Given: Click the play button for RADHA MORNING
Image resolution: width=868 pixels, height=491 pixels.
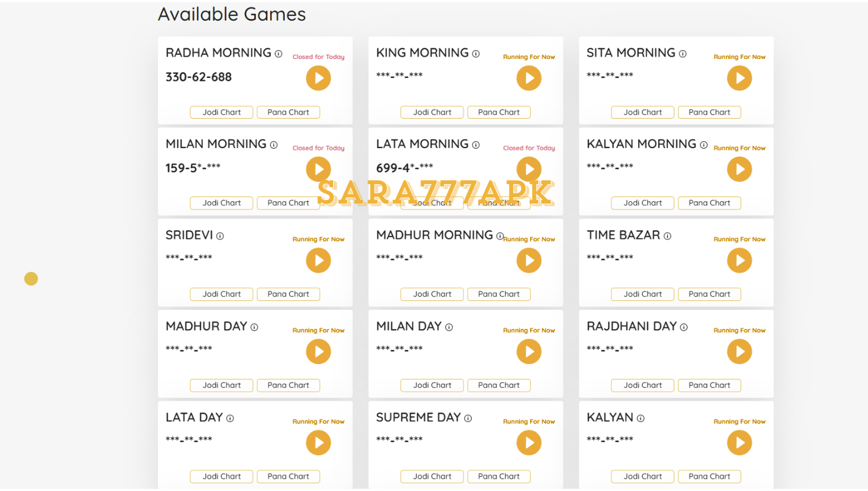Looking at the screenshot, I should [318, 78].
